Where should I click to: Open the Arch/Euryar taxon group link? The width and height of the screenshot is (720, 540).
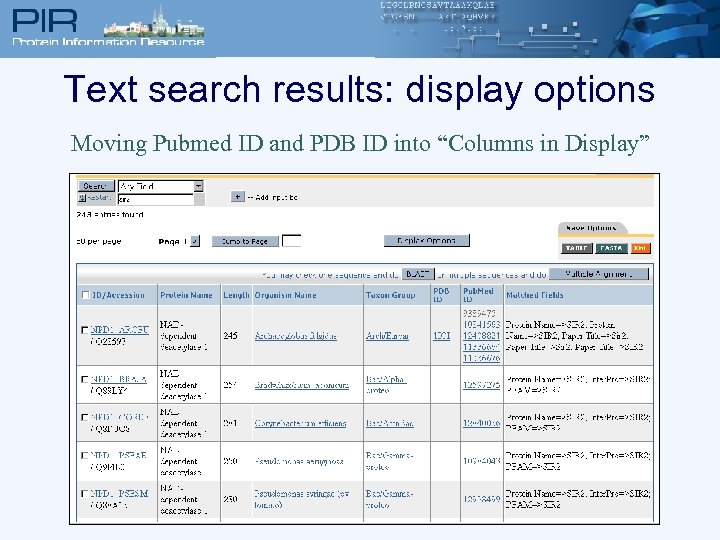[387, 336]
